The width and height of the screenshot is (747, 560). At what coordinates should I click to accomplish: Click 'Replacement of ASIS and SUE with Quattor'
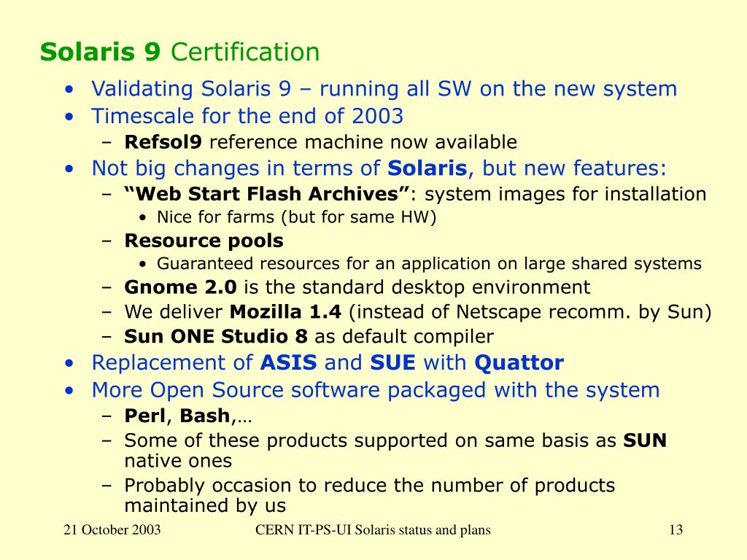pos(328,363)
